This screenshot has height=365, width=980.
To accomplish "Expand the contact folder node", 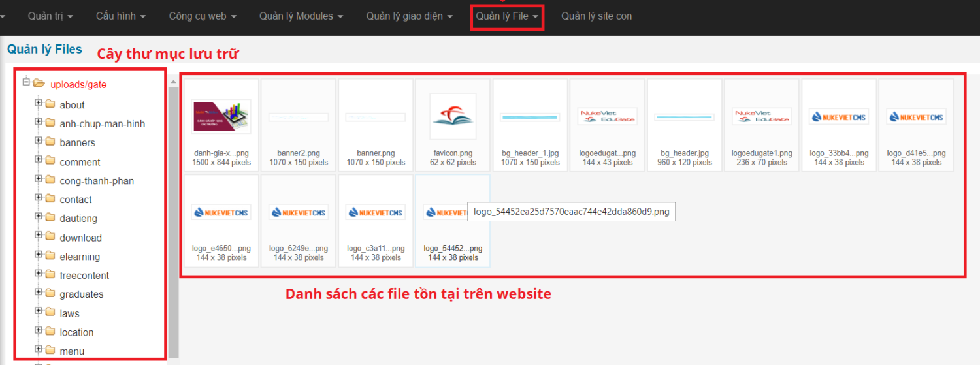I will point(39,198).
